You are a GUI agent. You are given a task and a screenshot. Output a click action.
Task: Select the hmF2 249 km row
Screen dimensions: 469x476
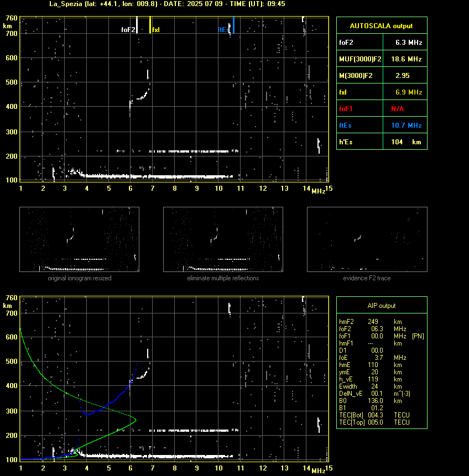click(x=371, y=322)
